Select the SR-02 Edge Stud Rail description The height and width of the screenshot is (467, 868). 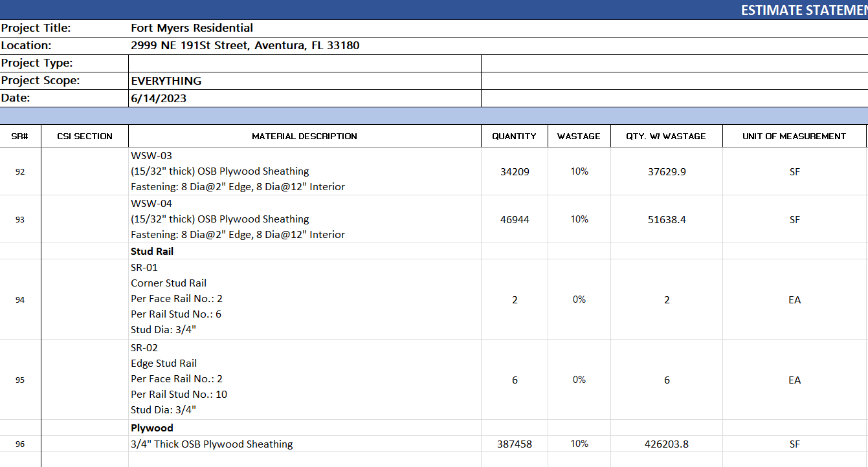[305, 380]
